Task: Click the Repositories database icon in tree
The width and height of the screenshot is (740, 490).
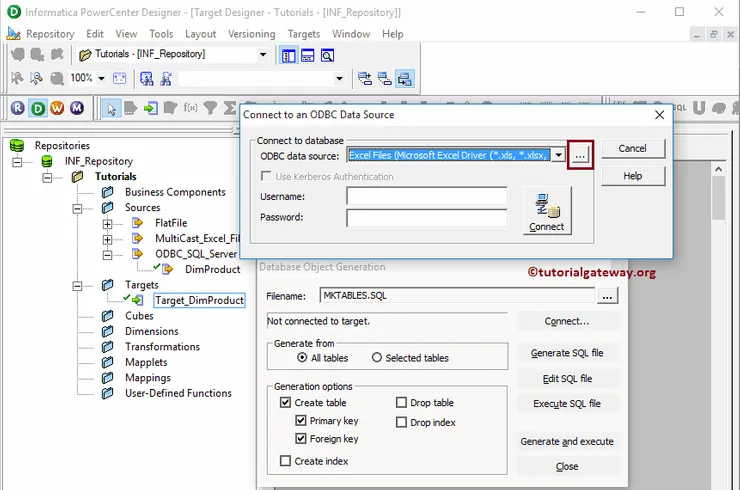Action: point(17,145)
